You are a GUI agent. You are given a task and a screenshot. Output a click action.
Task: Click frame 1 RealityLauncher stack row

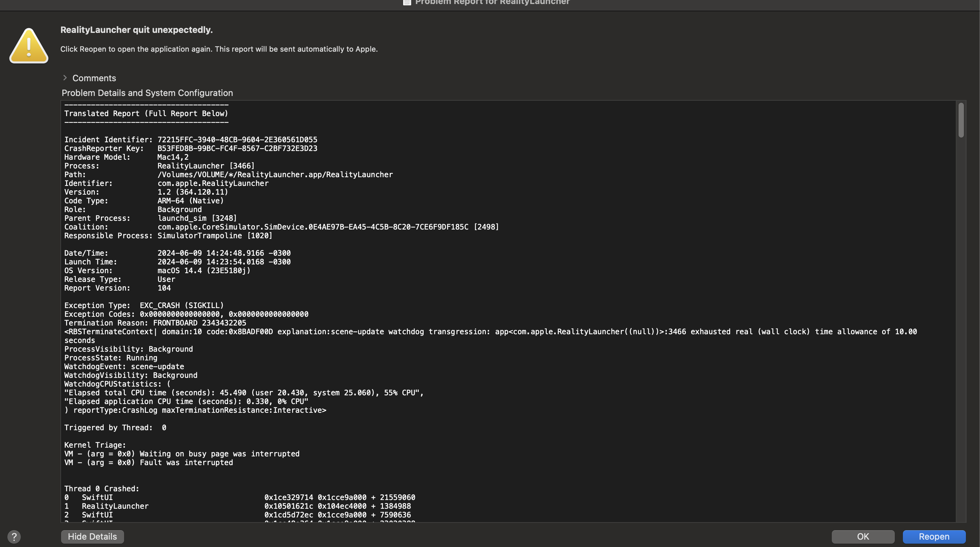point(237,507)
